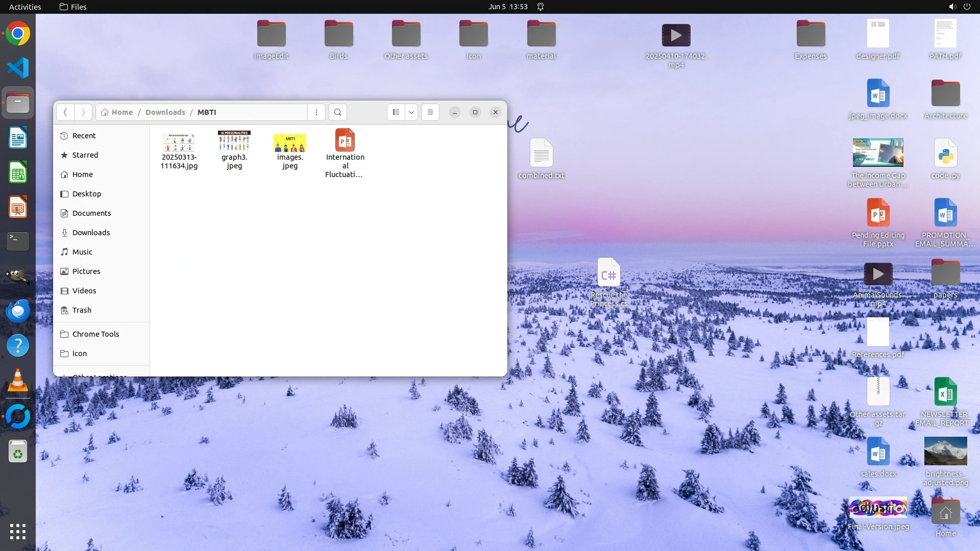Select the International Fluctuation presentation file
The image size is (980, 551).
tap(345, 140)
